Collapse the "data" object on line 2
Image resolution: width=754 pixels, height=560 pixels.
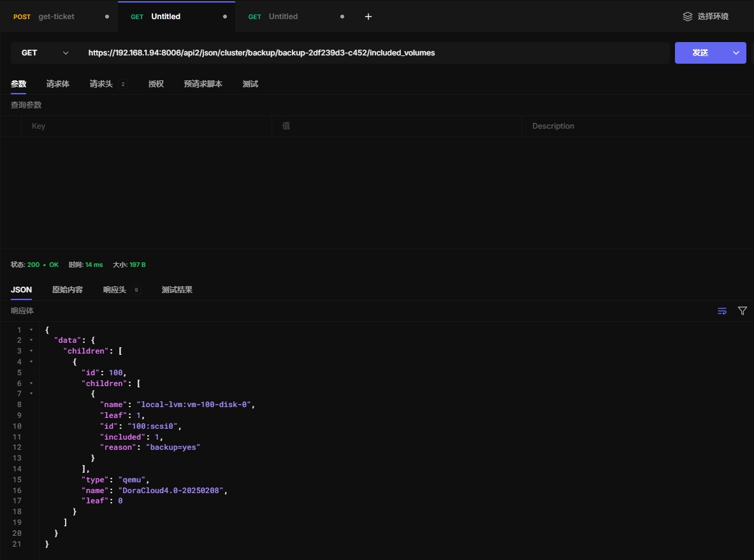point(31,340)
